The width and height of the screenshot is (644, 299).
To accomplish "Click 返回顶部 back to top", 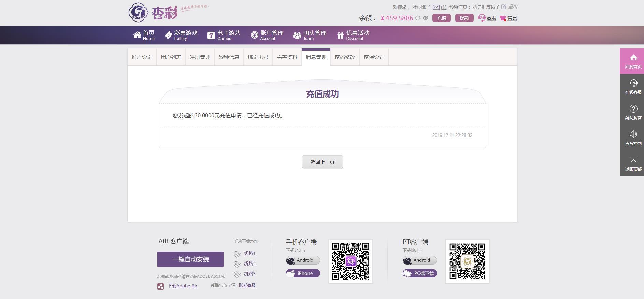I will pos(632,163).
